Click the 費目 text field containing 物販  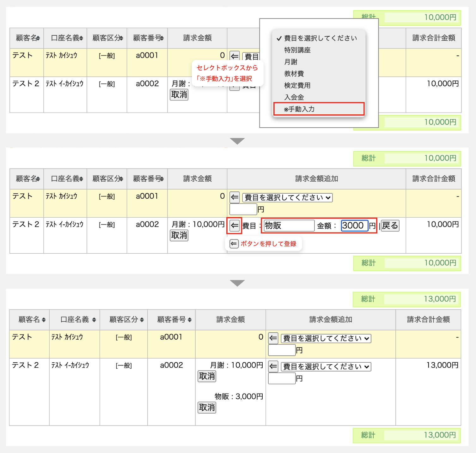click(x=289, y=226)
